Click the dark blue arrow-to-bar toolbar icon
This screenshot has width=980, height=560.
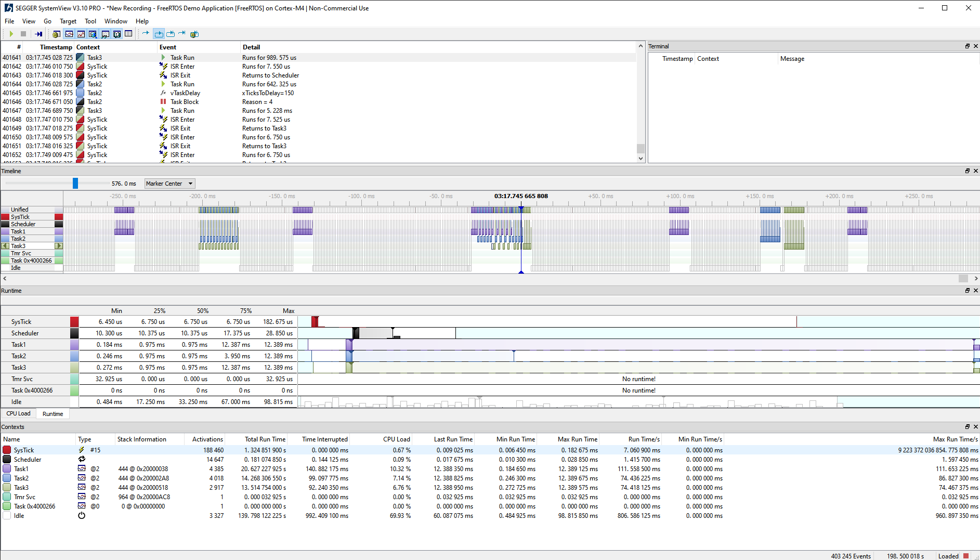[38, 34]
